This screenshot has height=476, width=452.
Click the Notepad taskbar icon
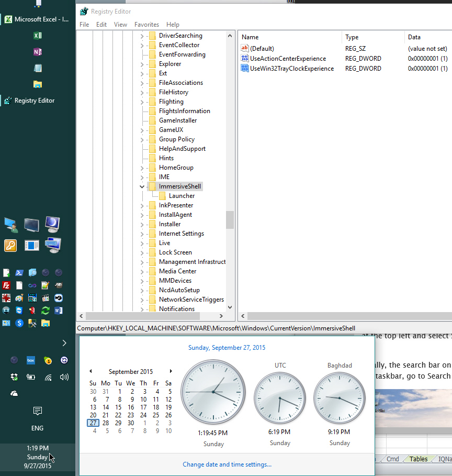coord(37,68)
